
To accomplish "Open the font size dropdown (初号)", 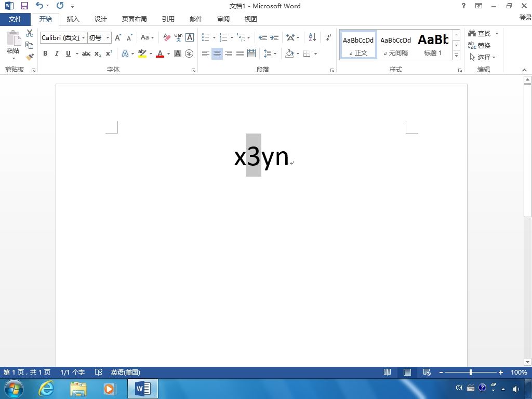I will coord(108,37).
